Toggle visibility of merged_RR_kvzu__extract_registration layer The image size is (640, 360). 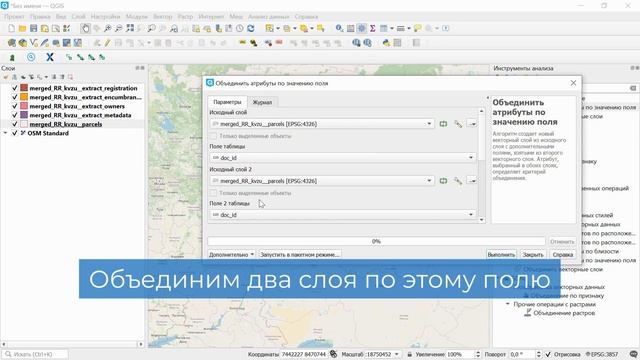tap(15, 88)
